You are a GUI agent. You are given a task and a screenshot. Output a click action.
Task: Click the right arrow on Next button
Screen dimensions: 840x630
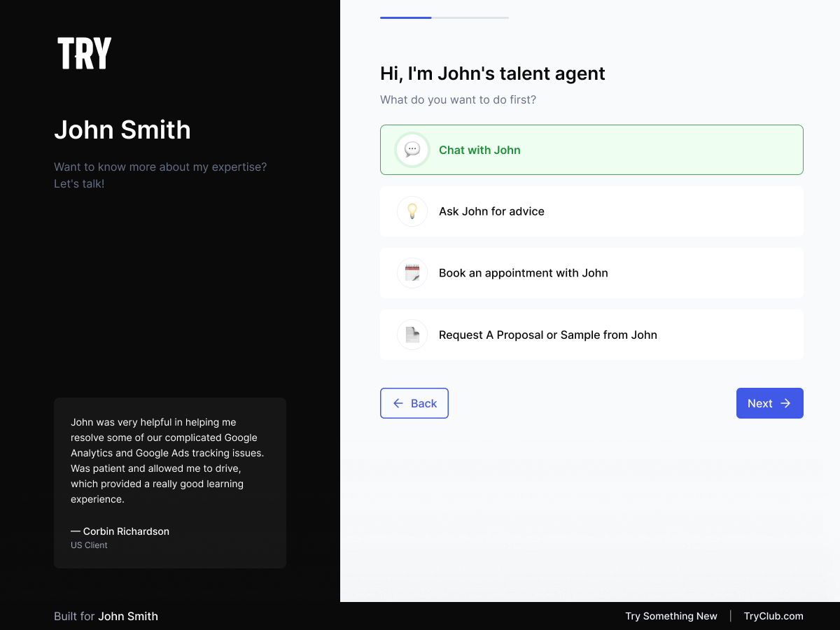pos(785,403)
